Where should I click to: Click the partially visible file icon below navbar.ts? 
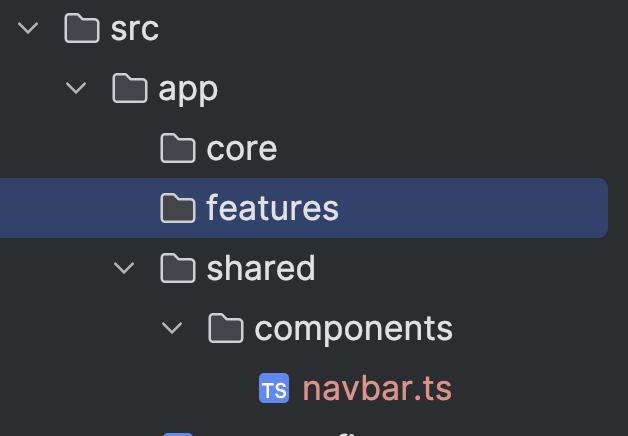[177, 433]
